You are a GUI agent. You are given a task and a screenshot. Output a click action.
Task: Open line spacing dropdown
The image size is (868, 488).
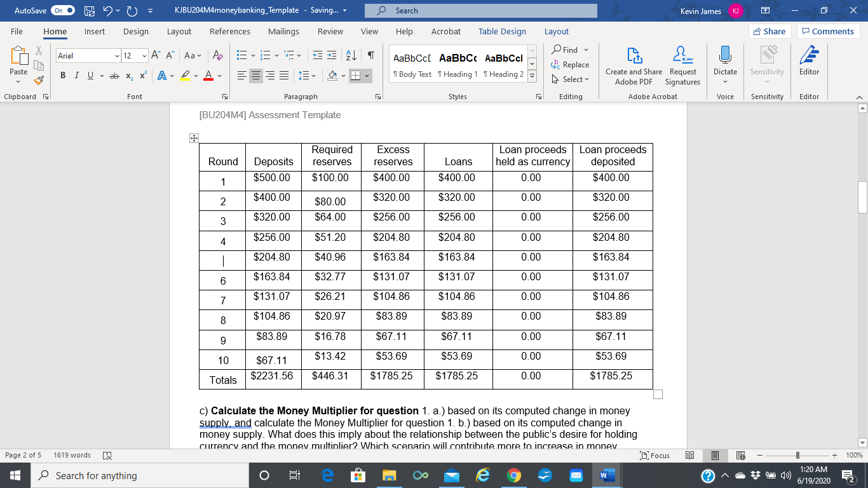pos(306,76)
